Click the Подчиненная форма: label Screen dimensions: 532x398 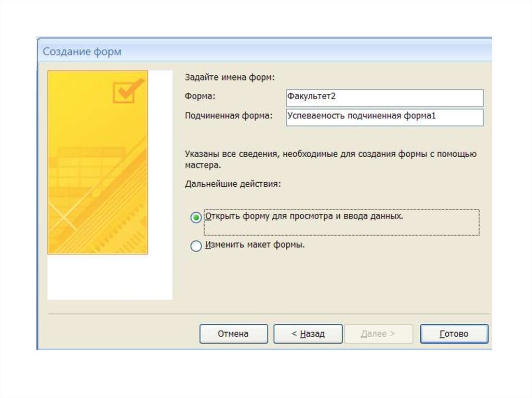[x=229, y=116]
